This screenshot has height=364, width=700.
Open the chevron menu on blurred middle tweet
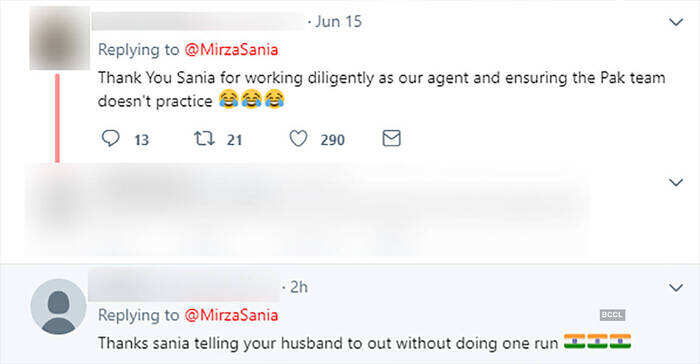(x=676, y=182)
